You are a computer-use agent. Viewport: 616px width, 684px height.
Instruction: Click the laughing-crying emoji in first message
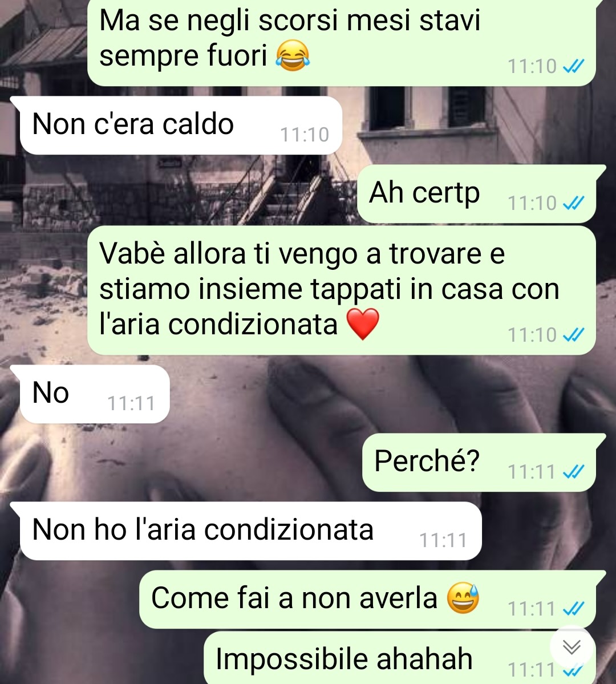293,55
